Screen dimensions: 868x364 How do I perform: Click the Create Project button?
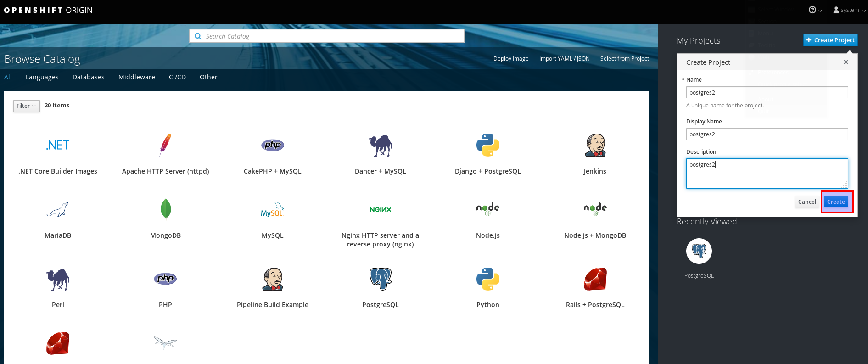point(830,40)
